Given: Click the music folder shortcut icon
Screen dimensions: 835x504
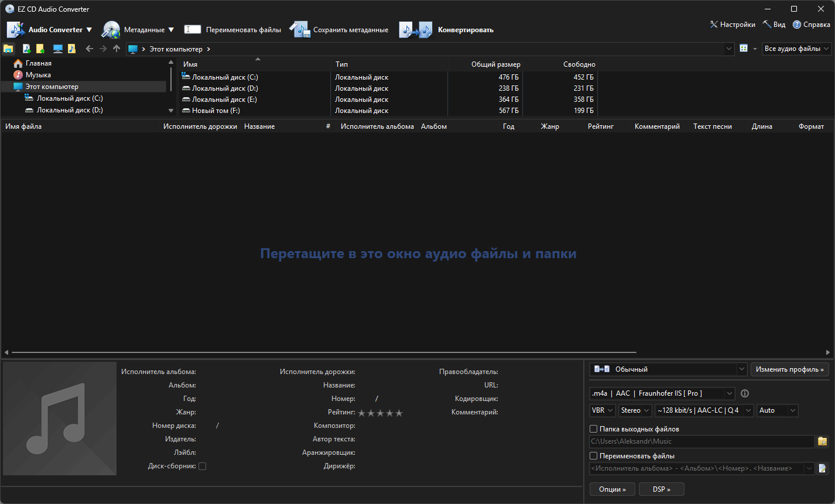Looking at the screenshot, I should (72, 49).
